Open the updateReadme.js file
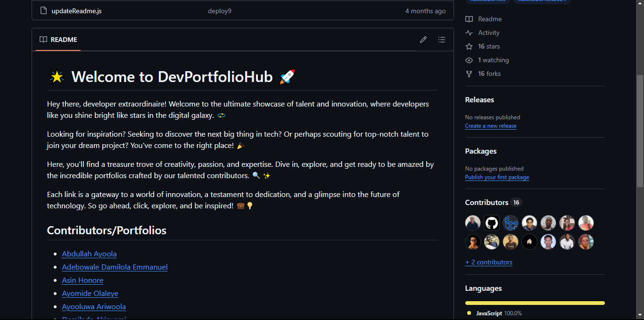 pyautogui.click(x=76, y=10)
